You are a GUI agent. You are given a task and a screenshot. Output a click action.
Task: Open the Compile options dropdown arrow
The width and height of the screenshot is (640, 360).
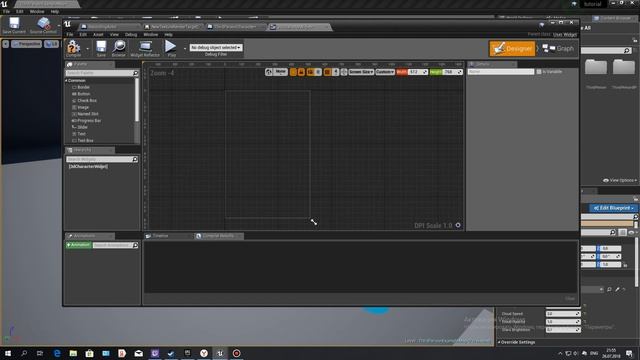[87, 49]
